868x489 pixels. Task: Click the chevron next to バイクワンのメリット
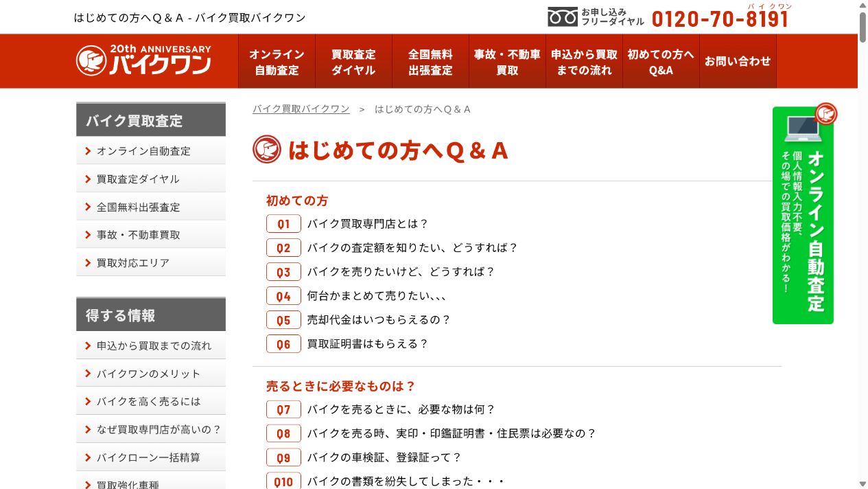click(x=88, y=374)
